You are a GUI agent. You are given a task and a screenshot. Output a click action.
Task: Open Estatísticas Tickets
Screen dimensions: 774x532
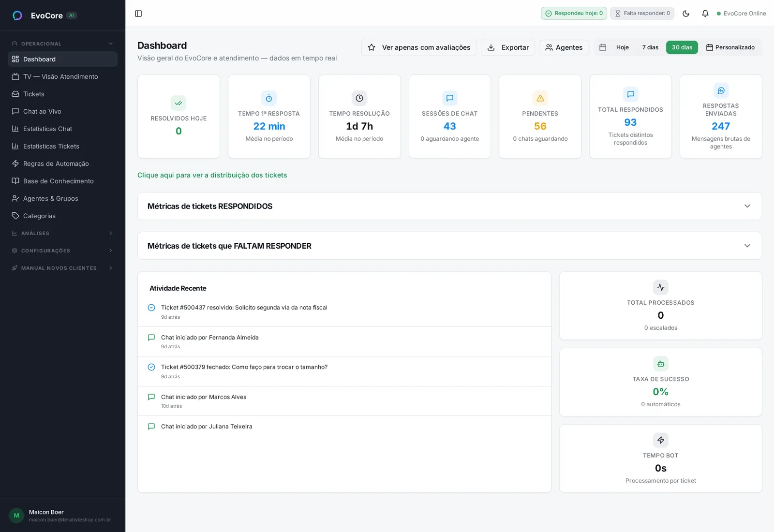coord(63,146)
